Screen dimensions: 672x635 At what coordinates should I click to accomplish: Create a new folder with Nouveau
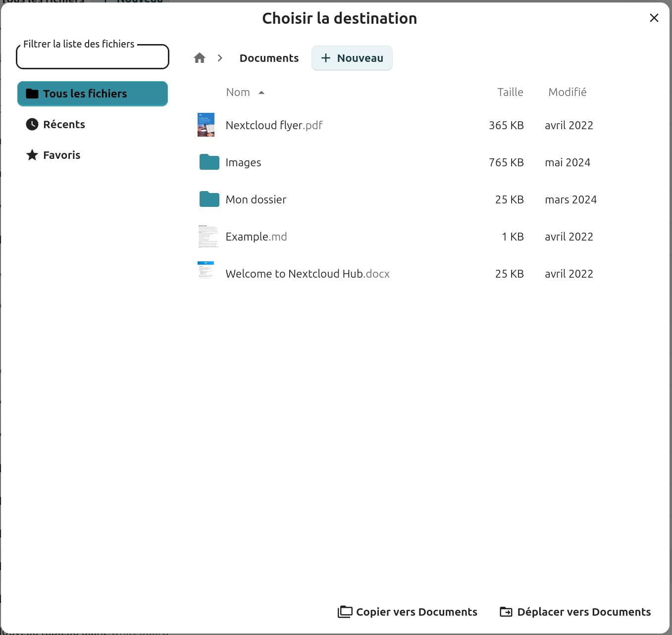[x=352, y=58]
